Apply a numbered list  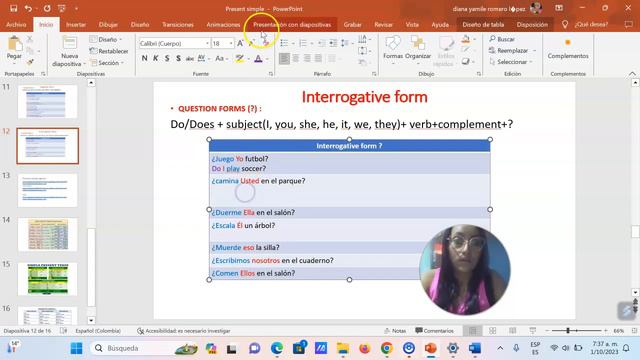pyautogui.click(x=303, y=43)
